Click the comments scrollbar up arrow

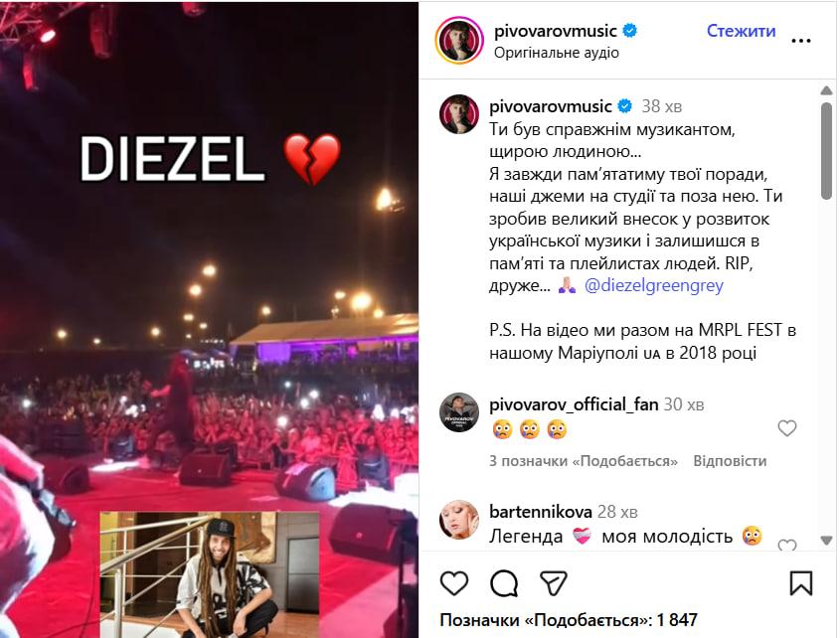pos(826,90)
